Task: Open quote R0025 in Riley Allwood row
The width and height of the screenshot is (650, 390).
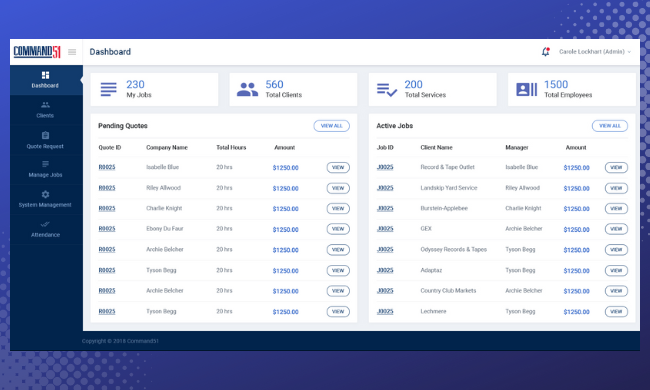Action: [107, 188]
